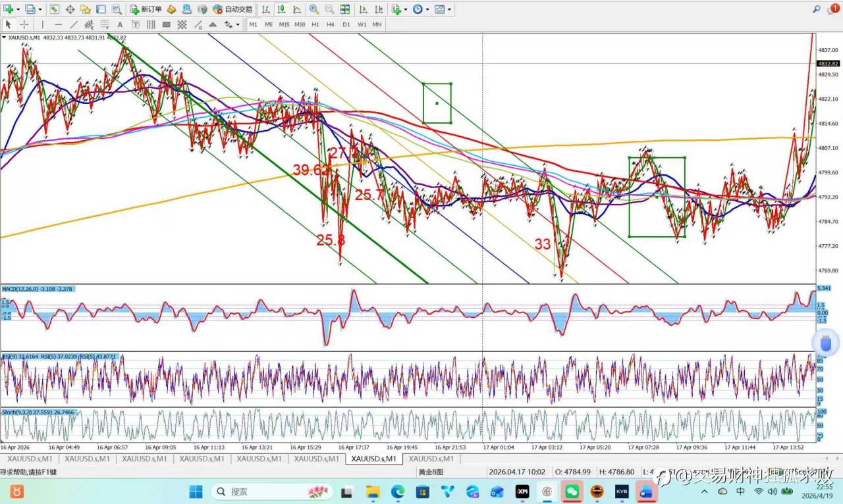Open the Market Watch panel icon

(x=54, y=9)
